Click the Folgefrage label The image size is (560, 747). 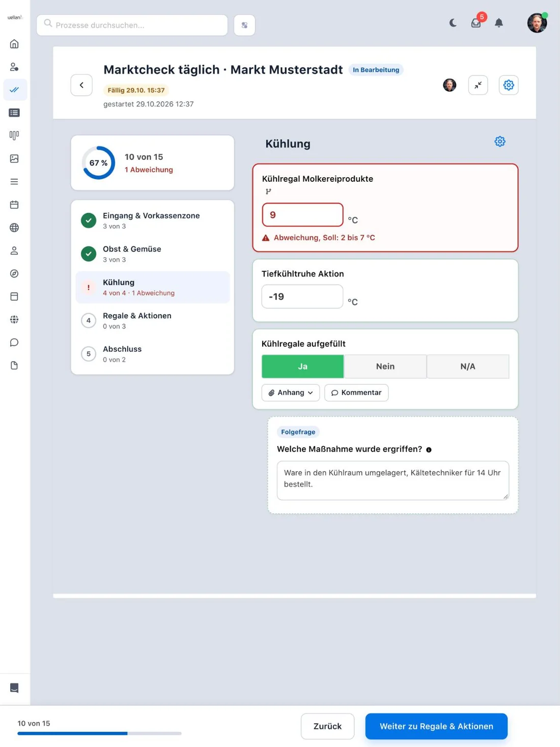pyautogui.click(x=298, y=432)
